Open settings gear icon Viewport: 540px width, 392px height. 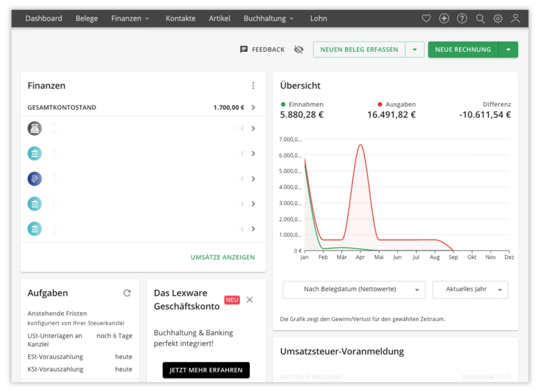498,19
